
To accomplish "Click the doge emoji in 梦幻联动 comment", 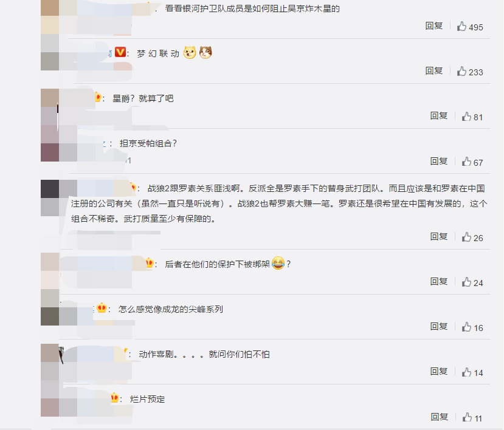I will pyautogui.click(x=190, y=52).
